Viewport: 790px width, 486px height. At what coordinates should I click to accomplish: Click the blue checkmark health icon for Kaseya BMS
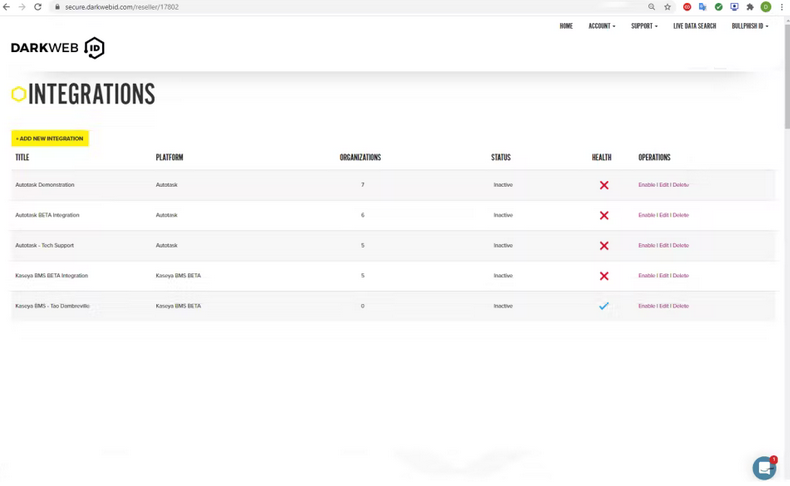604,306
